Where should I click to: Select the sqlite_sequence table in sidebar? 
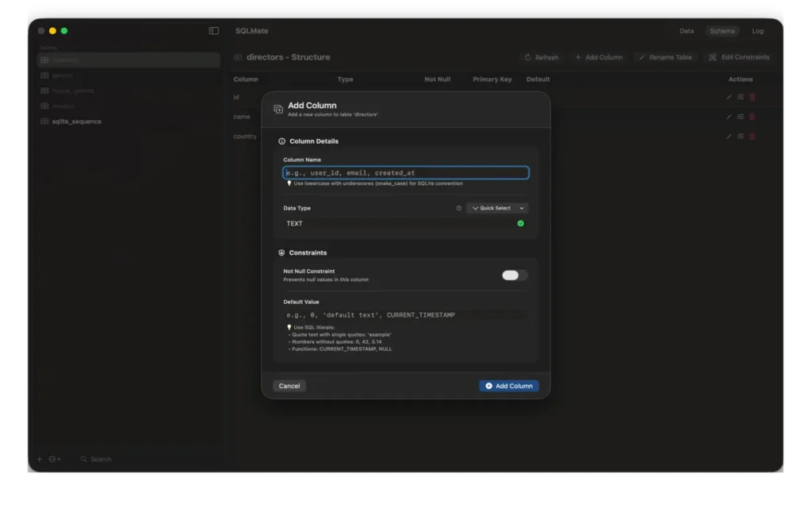[x=76, y=121]
